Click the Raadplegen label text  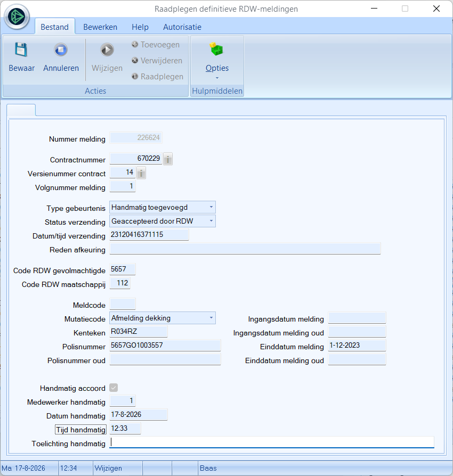[162, 77]
